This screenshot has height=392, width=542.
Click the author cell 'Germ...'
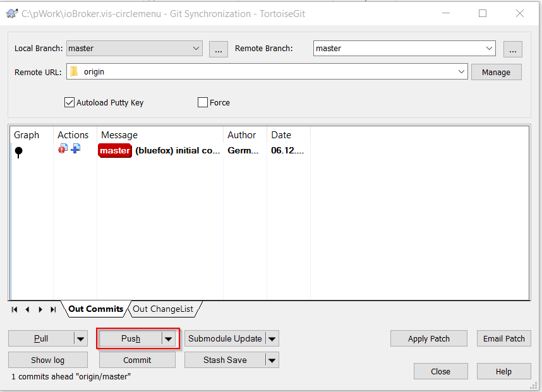[x=243, y=151]
